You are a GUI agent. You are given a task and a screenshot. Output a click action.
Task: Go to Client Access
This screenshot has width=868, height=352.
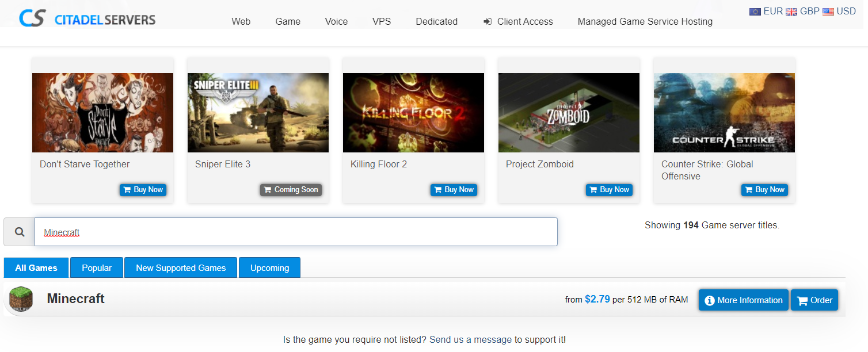(x=518, y=21)
